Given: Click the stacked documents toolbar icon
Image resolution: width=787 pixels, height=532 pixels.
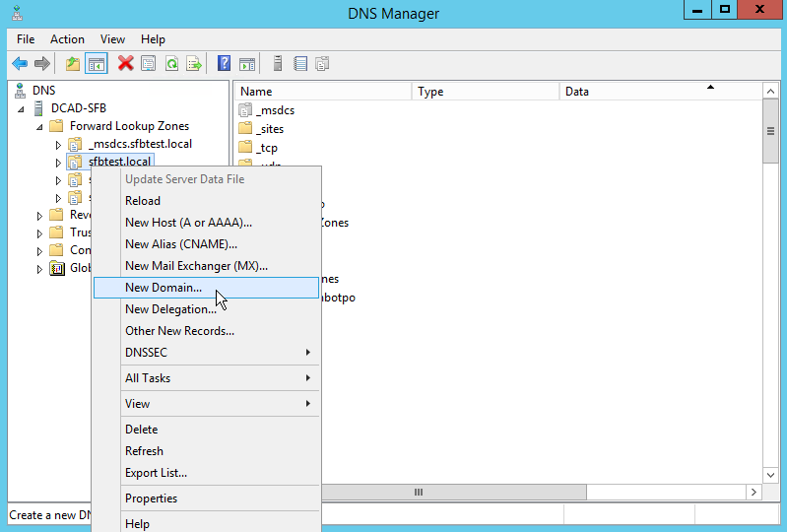Looking at the screenshot, I should pos(322,64).
